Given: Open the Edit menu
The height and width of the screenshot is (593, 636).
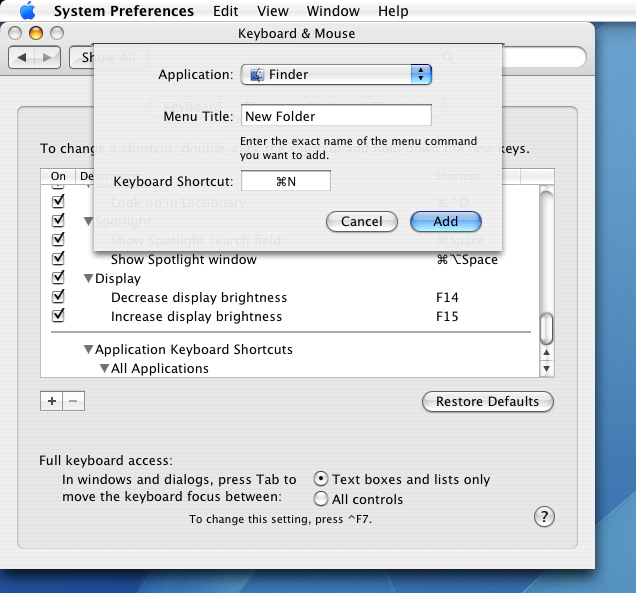Looking at the screenshot, I should click(226, 11).
